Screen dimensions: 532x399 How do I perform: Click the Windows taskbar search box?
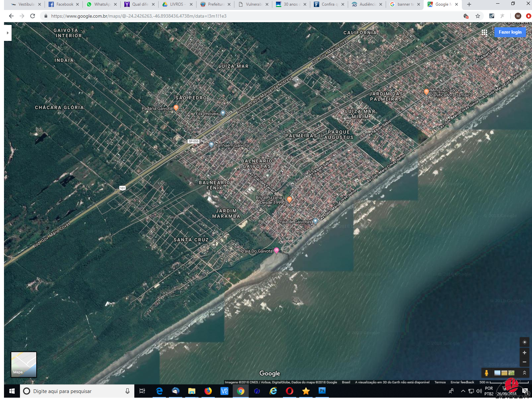[77, 391]
